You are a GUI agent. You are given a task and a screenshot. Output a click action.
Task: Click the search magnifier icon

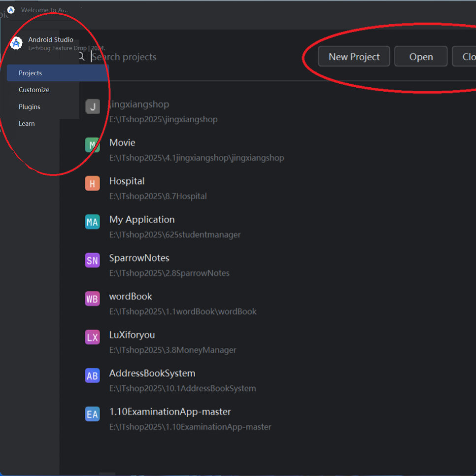(81, 57)
